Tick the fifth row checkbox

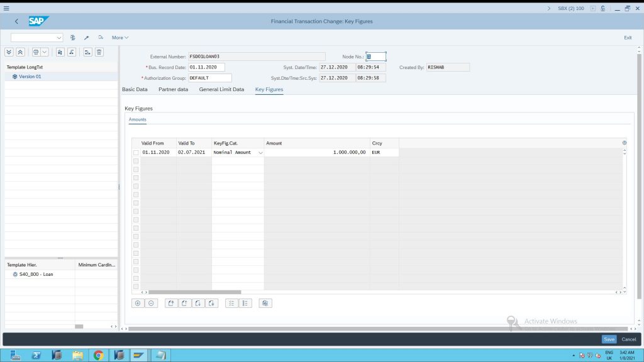[x=136, y=186]
